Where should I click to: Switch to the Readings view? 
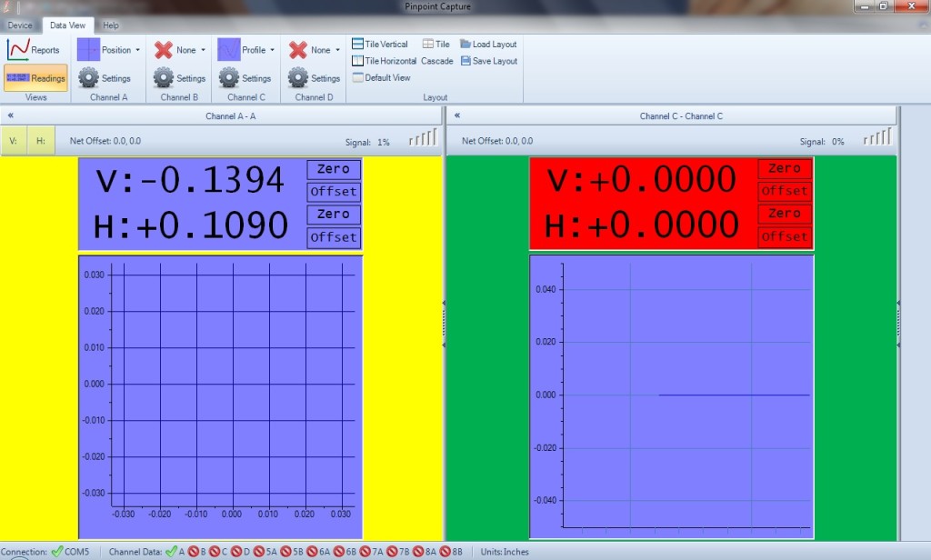pyautogui.click(x=35, y=78)
